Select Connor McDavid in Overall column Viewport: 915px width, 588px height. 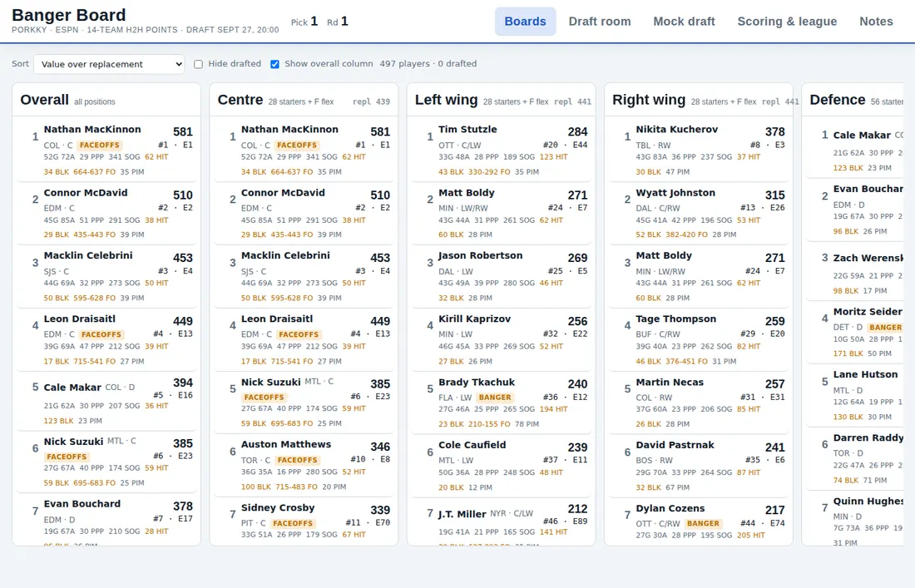coord(106,213)
